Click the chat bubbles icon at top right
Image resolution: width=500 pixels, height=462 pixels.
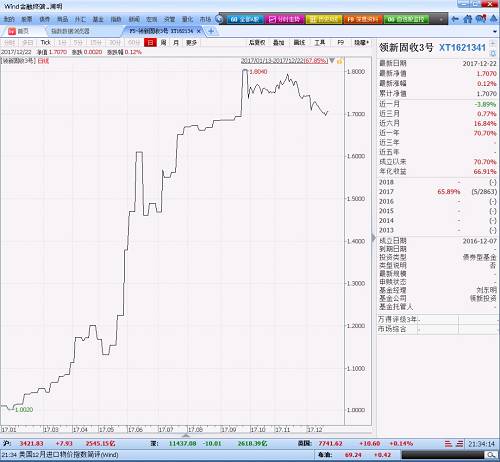click(481, 19)
